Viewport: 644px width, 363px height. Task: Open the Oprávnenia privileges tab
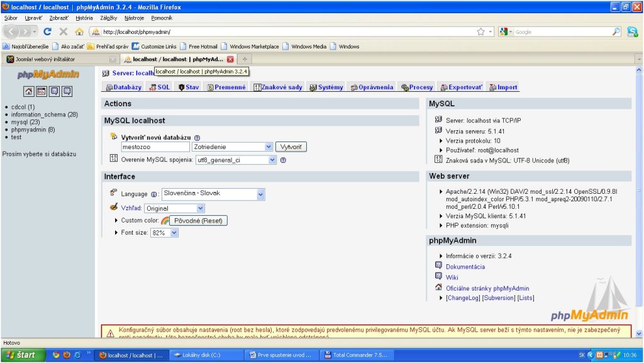372,87
